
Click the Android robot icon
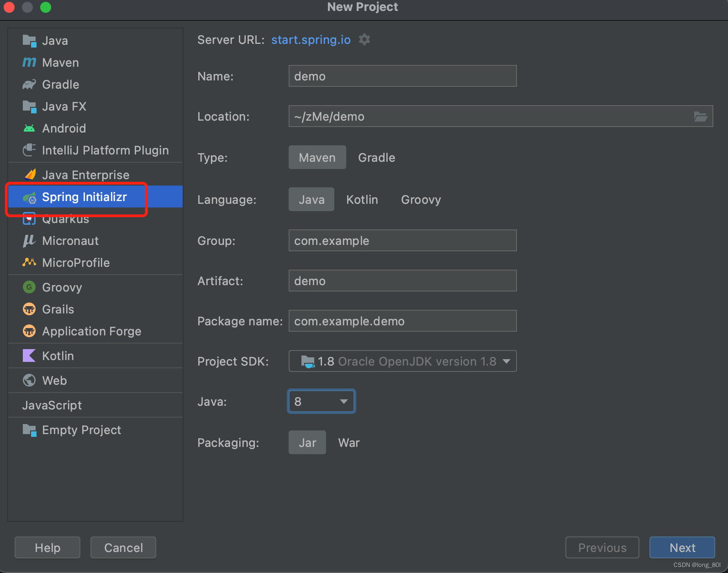click(29, 128)
